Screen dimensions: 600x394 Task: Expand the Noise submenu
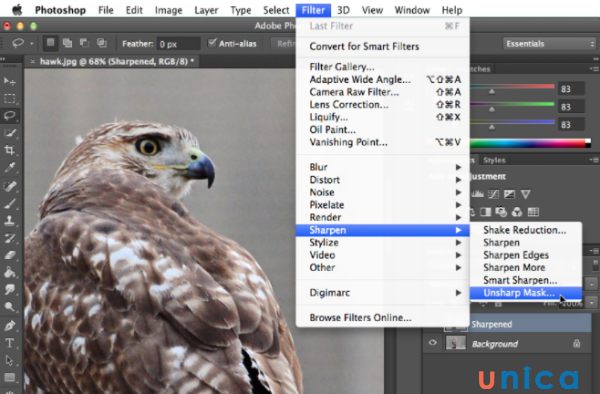(x=383, y=192)
